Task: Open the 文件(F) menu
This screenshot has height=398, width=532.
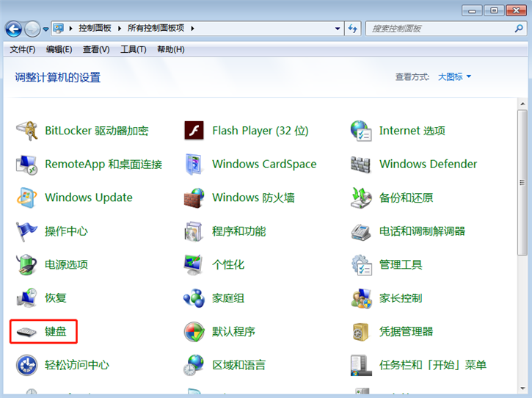Action: point(23,49)
